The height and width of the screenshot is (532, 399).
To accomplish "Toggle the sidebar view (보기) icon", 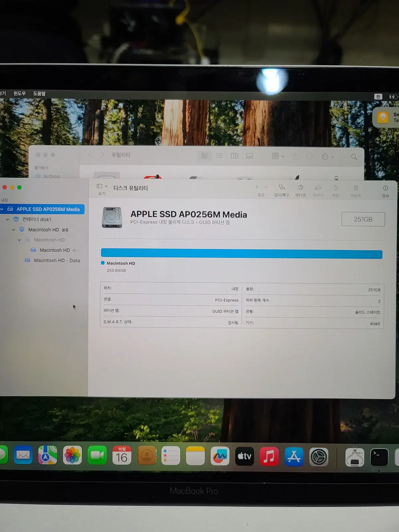I will 99,186.
